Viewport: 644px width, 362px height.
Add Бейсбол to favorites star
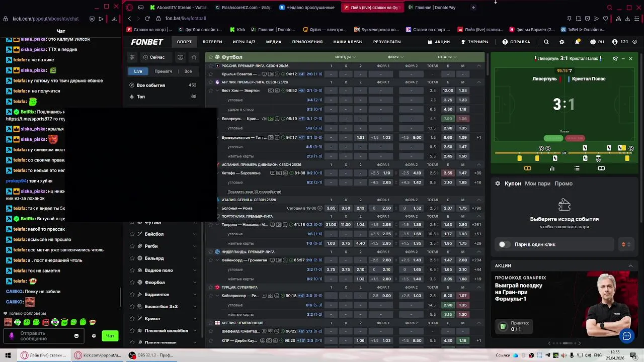click(132, 234)
